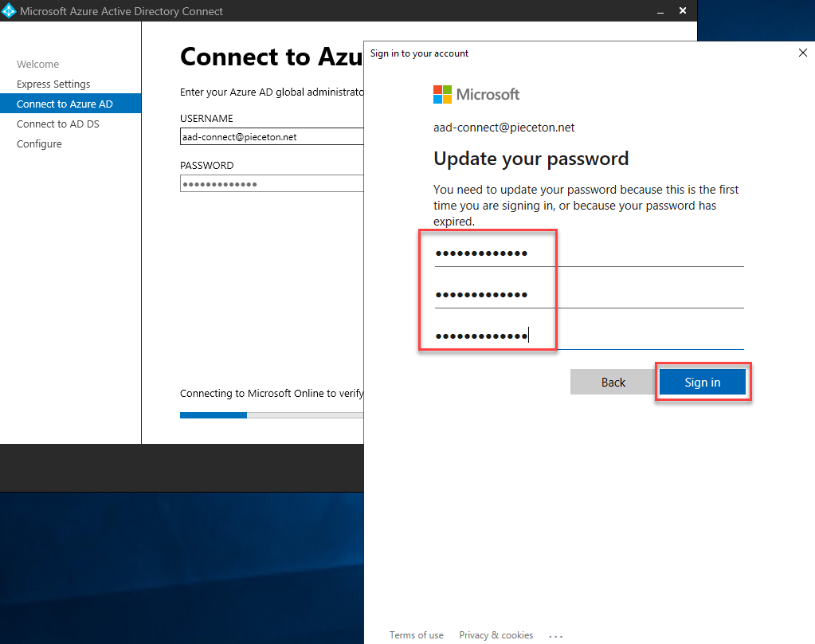Focus the PASSWORD field in Azure AD Connect

click(x=272, y=183)
